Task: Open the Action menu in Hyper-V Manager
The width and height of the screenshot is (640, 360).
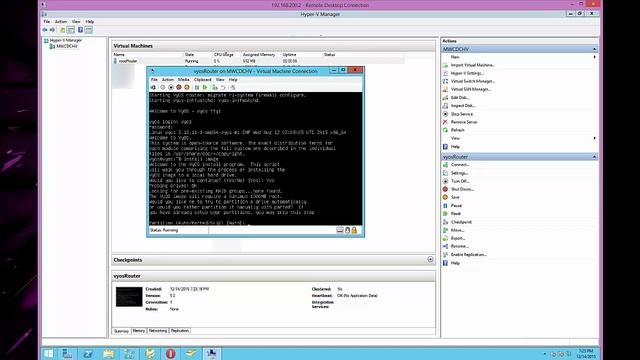Action: tap(61, 21)
